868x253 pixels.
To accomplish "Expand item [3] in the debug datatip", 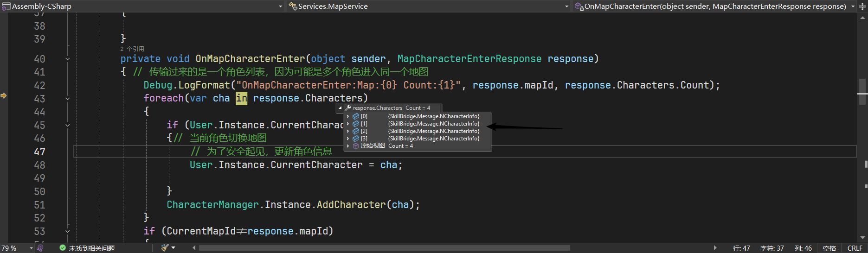I will [x=348, y=139].
